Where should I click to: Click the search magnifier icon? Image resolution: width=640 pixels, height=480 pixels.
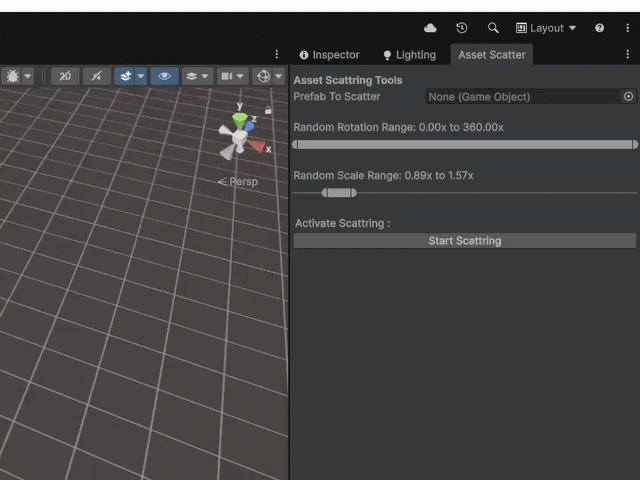(493, 28)
